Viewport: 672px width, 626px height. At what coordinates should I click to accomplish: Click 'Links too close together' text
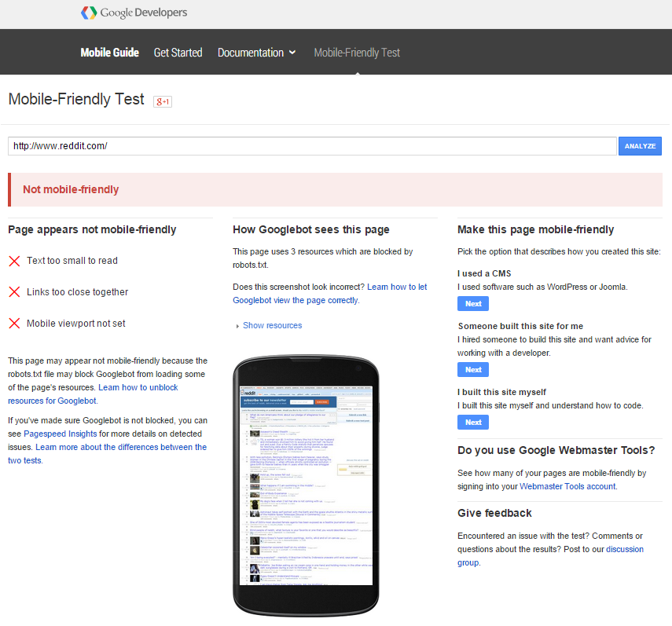click(x=77, y=292)
